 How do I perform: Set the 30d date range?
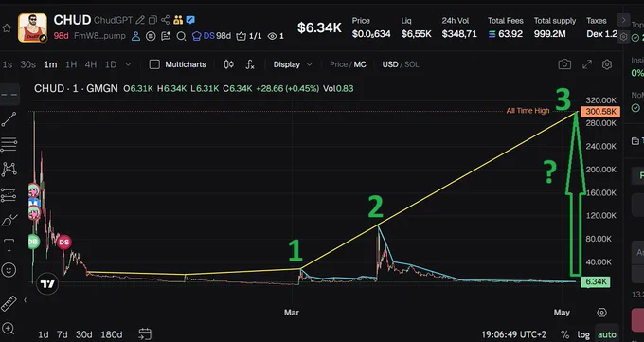point(83,334)
